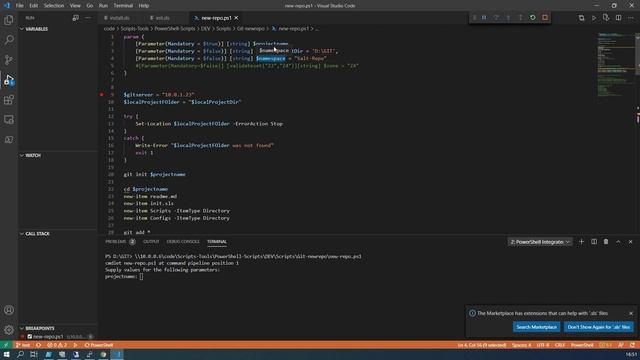Viewport: 640px width, 360px height.
Task: Click the CRLF line ending status item
Action: click(560, 345)
